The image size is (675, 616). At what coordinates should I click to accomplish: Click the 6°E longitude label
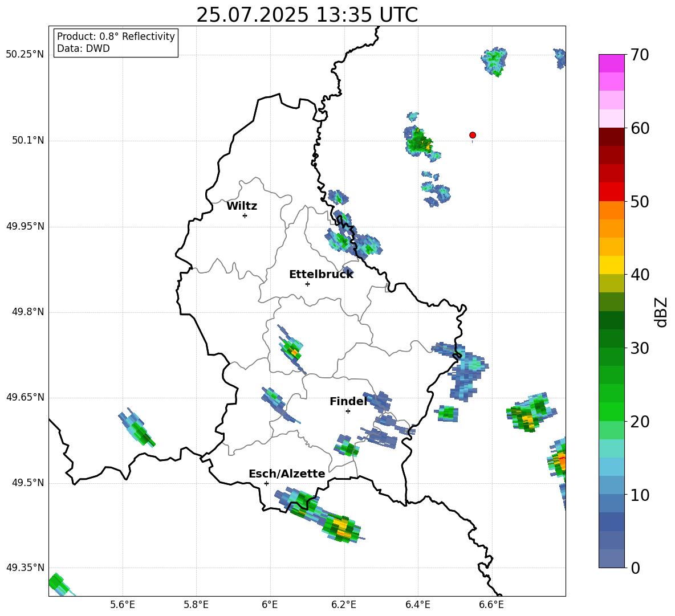tap(270, 605)
